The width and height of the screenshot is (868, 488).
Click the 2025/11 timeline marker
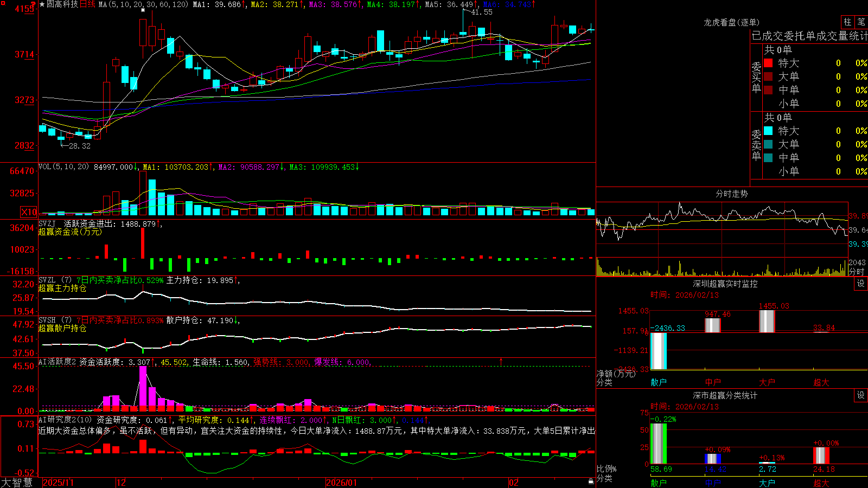58,483
